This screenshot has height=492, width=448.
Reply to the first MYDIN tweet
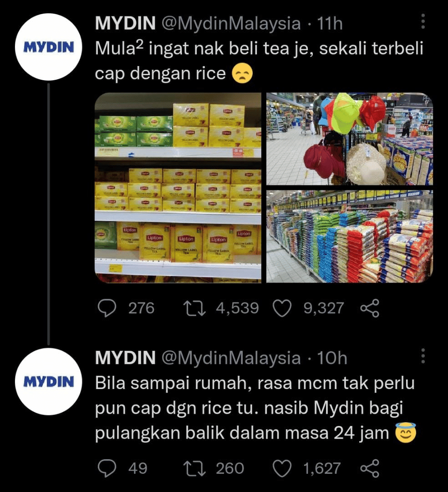coord(107,308)
